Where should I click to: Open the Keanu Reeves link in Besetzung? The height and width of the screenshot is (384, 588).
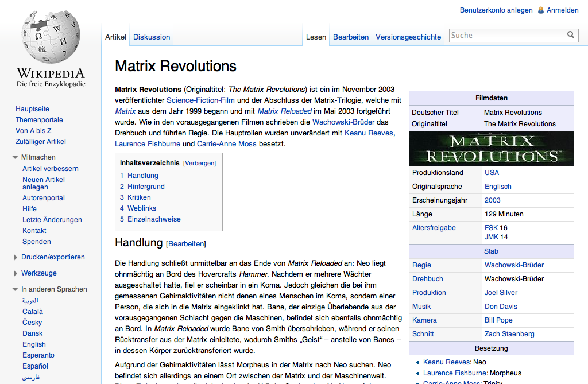446,362
